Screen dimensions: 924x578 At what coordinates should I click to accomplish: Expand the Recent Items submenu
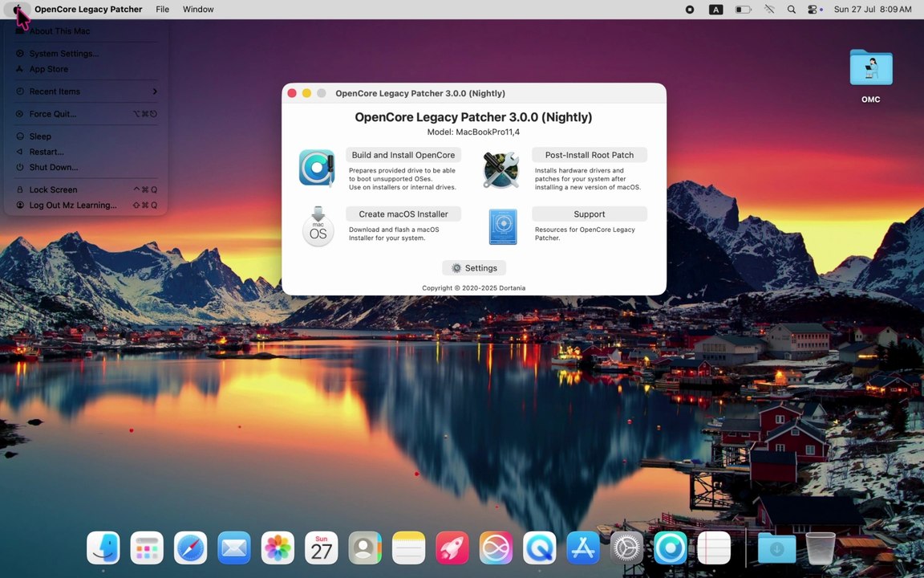click(86, 91)
